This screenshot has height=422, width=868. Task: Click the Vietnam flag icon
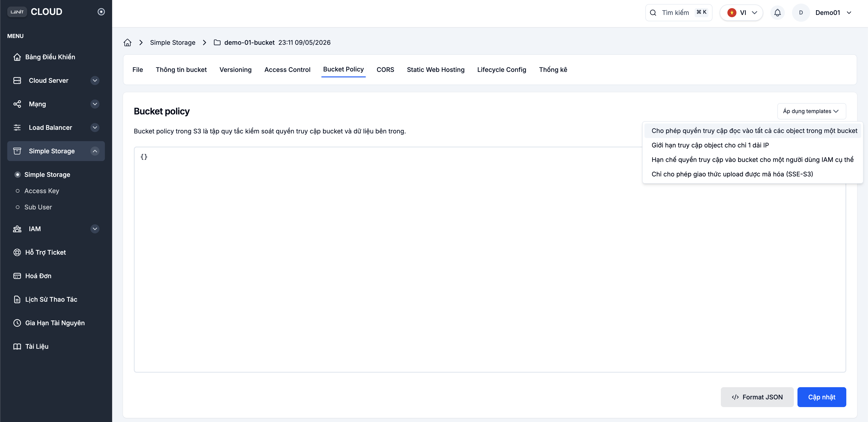coord(731,13)
